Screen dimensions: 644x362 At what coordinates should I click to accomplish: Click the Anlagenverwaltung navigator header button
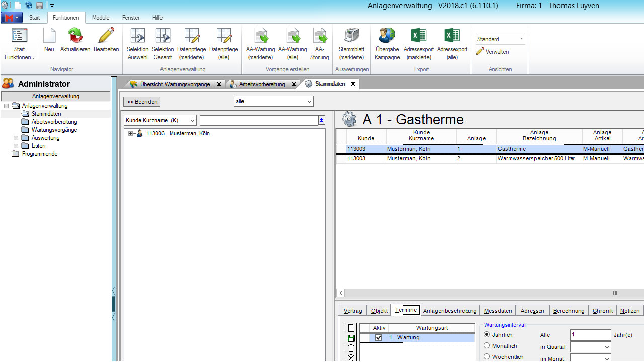click(x=55, y=96)
